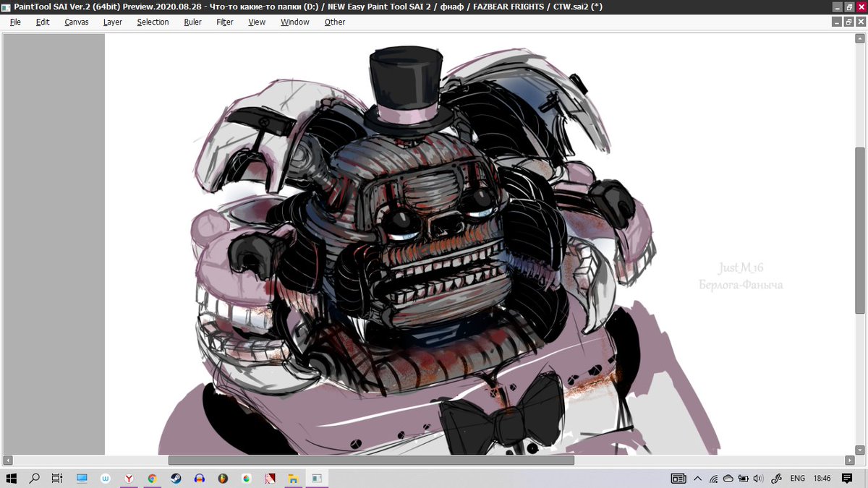Open the Layer menu
The width and height of the screenshot is (868, 488).
click(112, 22)
